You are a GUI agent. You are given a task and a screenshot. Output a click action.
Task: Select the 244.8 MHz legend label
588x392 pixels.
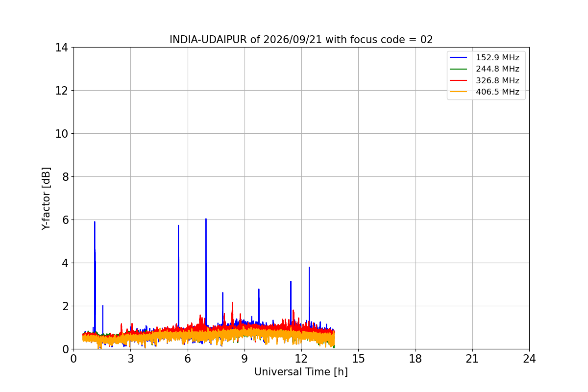tap(498, 69)
